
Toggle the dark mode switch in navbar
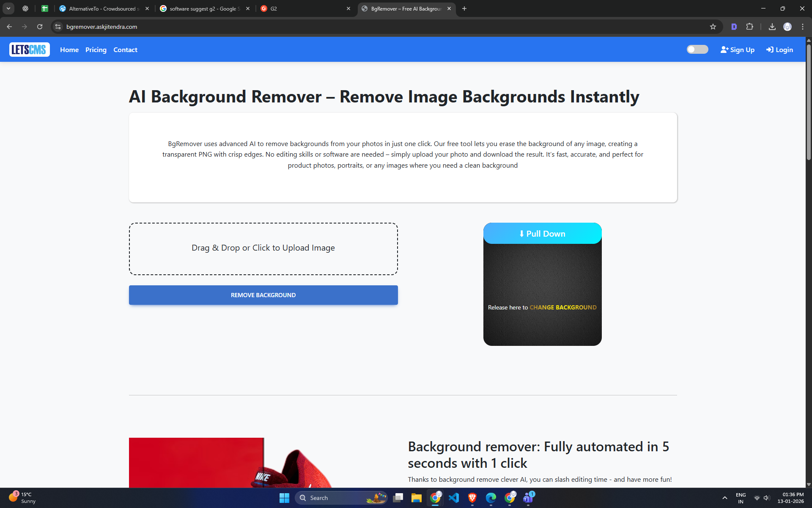697,50
